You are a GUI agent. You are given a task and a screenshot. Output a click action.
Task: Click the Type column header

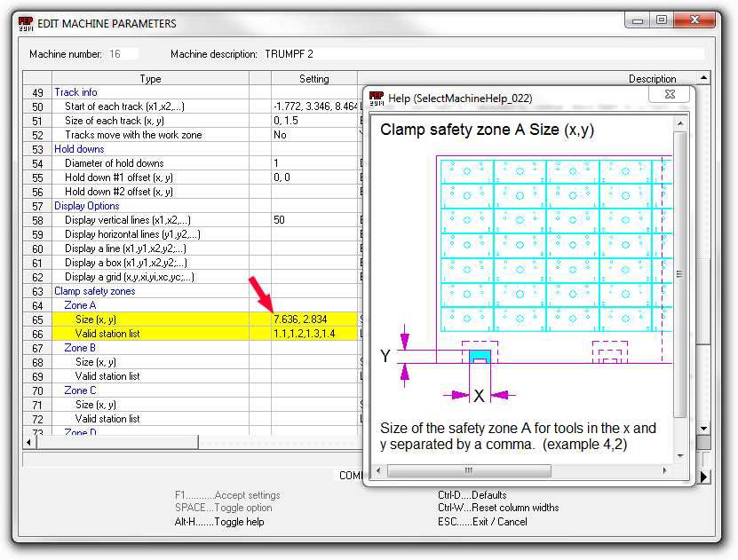[150, 79]
